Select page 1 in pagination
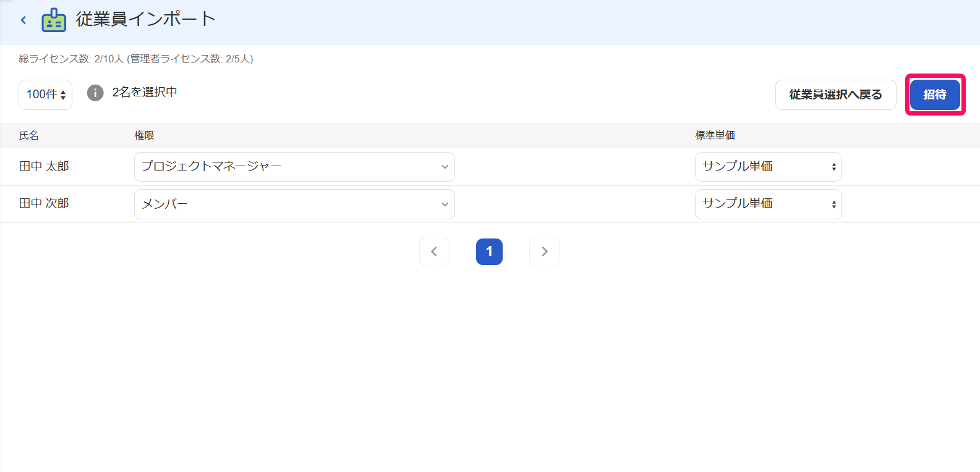The height and width of the screenshot is (472, 980). (x=489, y=251)
